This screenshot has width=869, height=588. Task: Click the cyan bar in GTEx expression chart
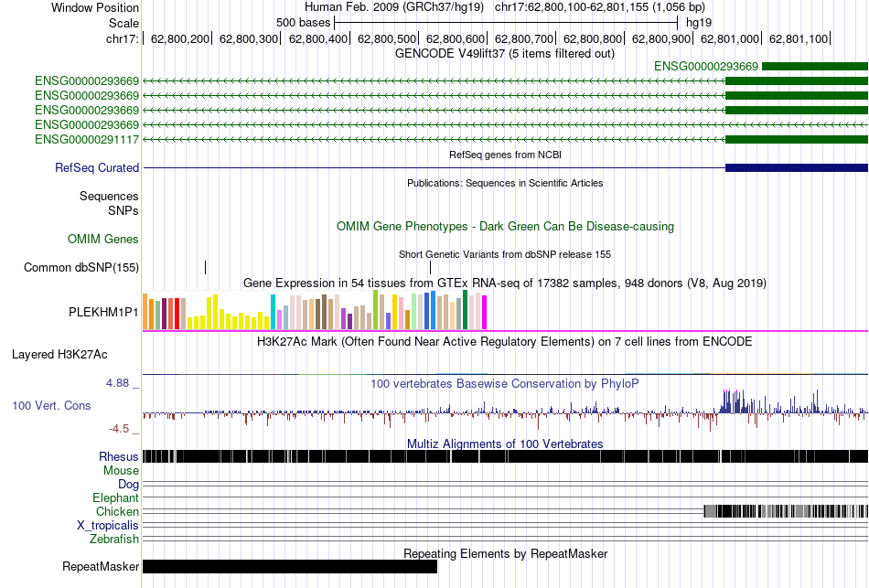pyautogui.click(x=274, y=313)
